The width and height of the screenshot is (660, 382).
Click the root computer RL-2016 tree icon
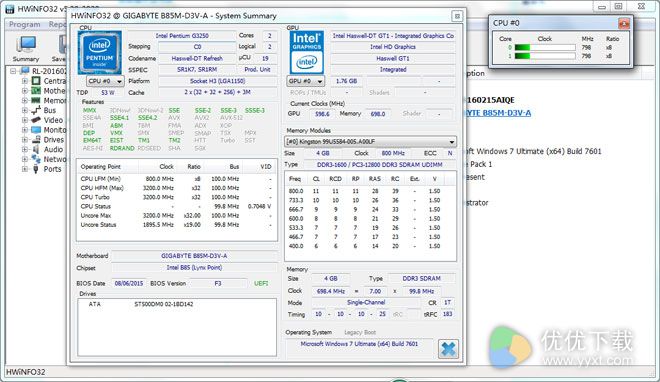pyautogui.click(x=25, y=71)
